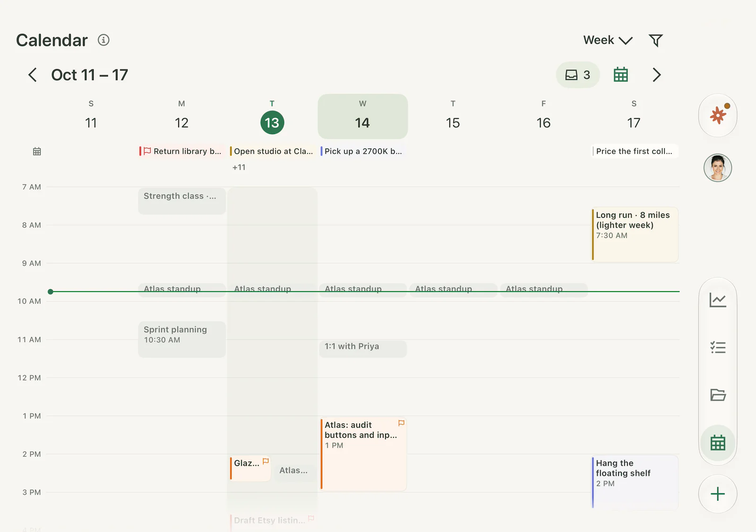Select Friday 16 day header
The width and height of the screenshot is (756, 532).
point(543,116)
